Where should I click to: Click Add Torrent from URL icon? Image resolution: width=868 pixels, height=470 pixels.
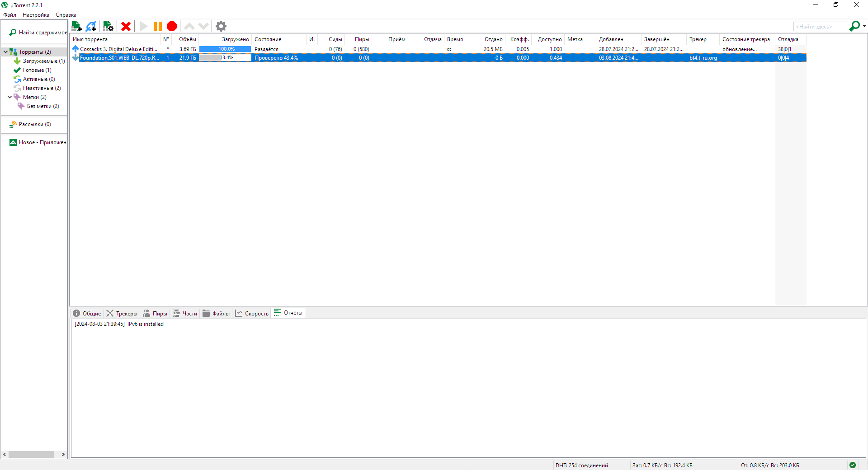click(91, 26)
